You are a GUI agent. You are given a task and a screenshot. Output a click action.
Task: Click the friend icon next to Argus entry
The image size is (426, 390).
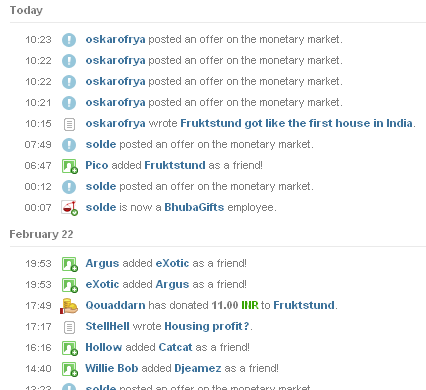[x=70, y=264]
